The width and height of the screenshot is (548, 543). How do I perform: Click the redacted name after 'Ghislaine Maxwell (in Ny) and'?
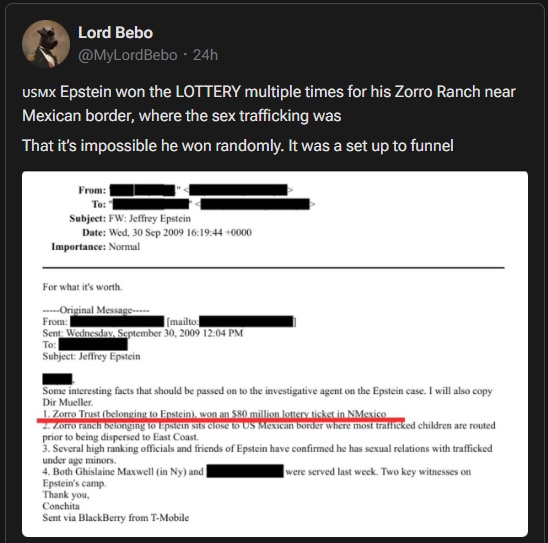click(245, 471)
